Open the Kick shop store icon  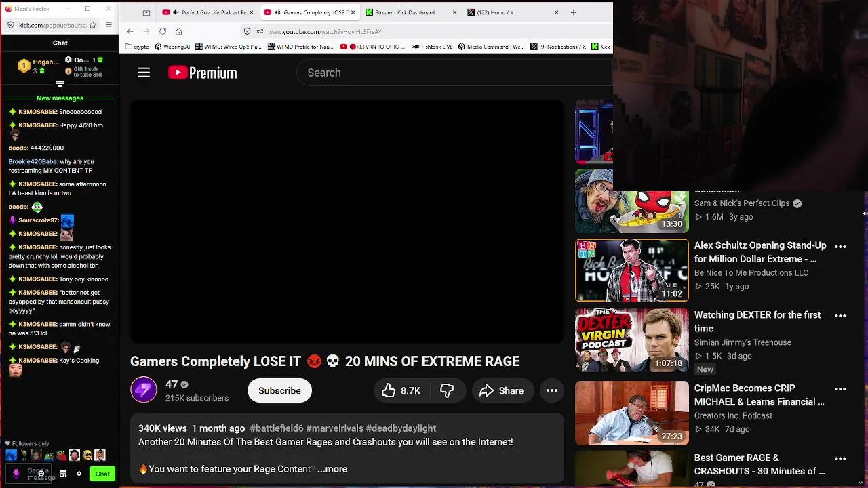63,474
